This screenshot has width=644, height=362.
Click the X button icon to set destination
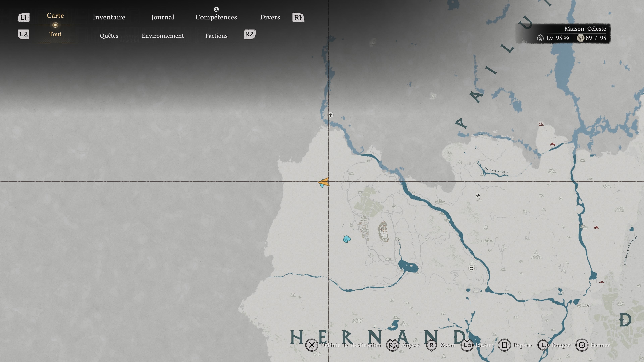pos(311,345)
